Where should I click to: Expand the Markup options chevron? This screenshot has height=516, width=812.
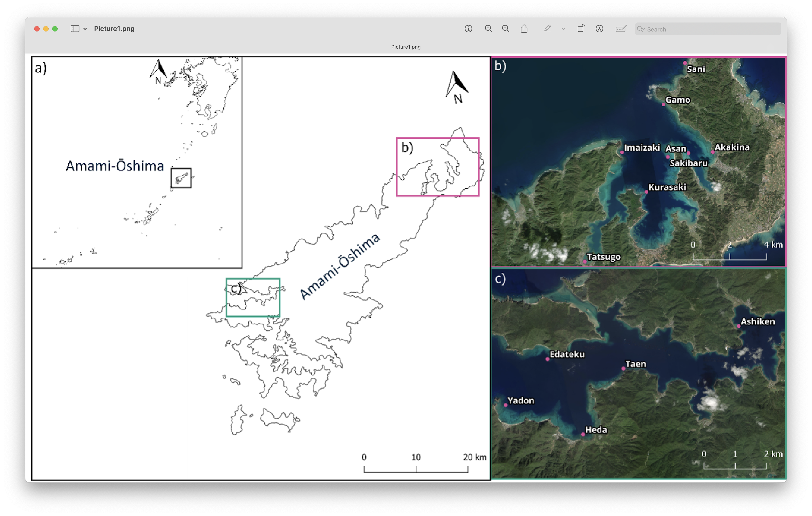[x=563, y=29]
